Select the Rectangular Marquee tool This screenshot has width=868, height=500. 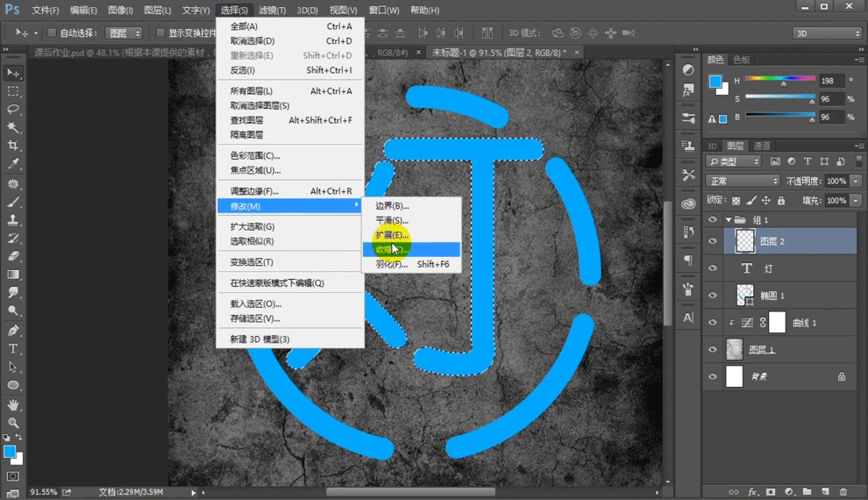[13, 91]
